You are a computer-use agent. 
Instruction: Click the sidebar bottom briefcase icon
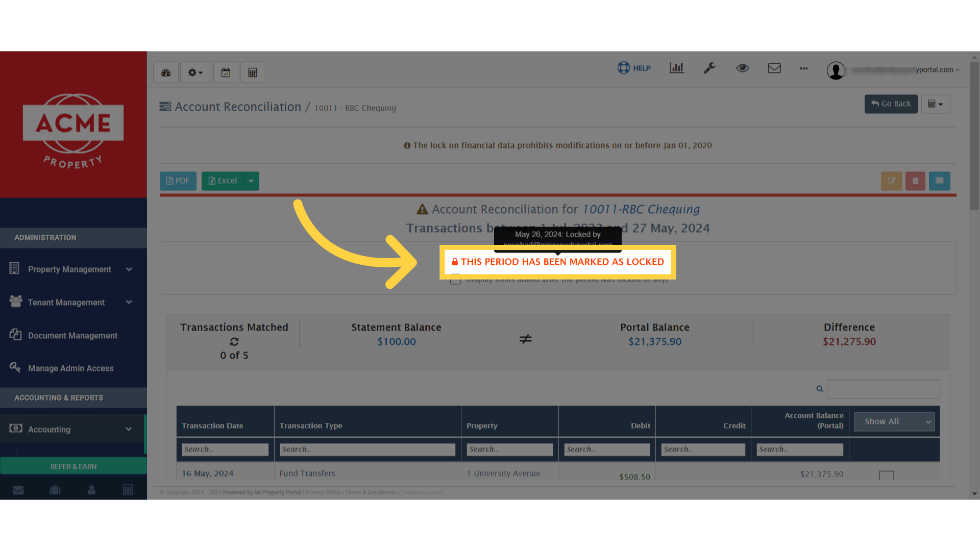55,490
